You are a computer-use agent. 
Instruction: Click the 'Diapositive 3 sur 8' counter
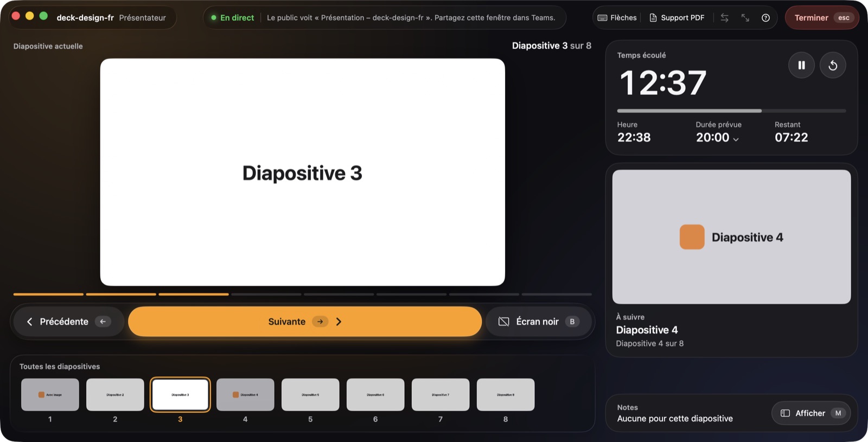tap(552, 46)
